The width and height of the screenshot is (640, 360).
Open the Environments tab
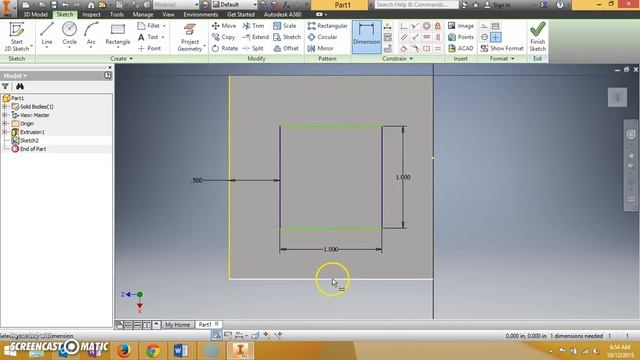pyautogui.click(x=200, y=14)
